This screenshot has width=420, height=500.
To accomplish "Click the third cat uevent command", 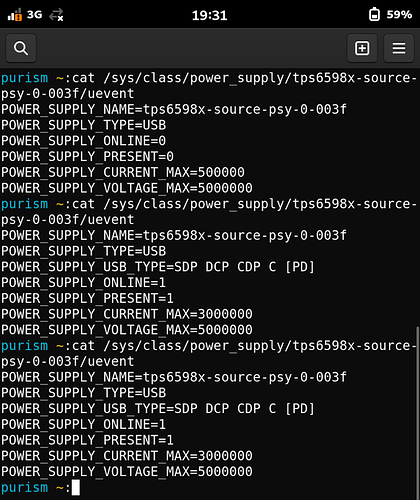I will pos(209,353).
